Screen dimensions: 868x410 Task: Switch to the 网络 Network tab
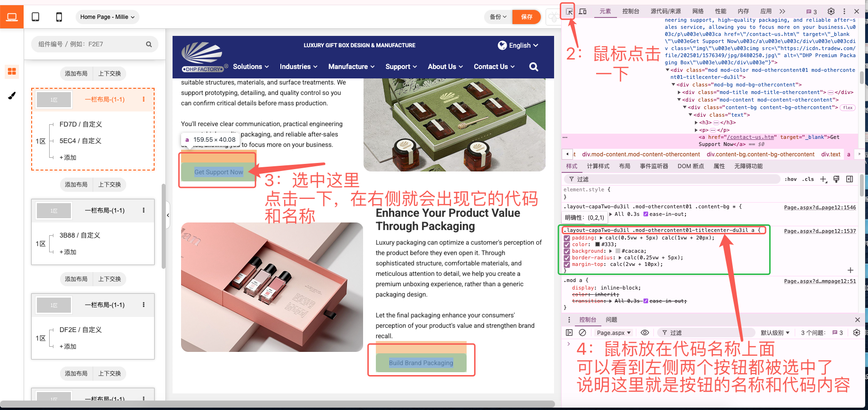pyautogui.click(x=698, y=11)
